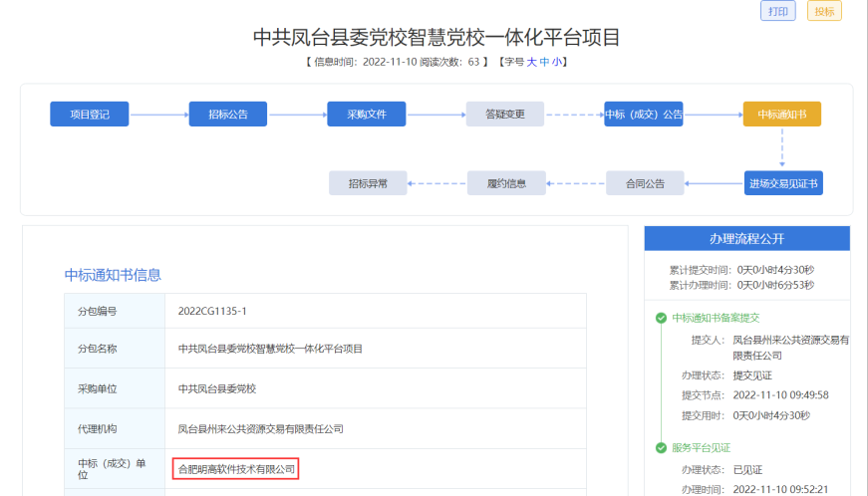
Task: Open the 招标公告 step
Action: [228, 114]
